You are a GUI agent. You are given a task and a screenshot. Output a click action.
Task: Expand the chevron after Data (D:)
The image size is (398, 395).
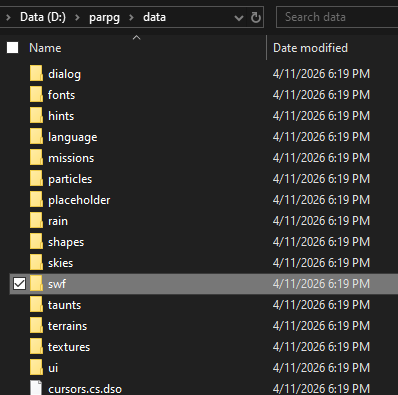77,17
